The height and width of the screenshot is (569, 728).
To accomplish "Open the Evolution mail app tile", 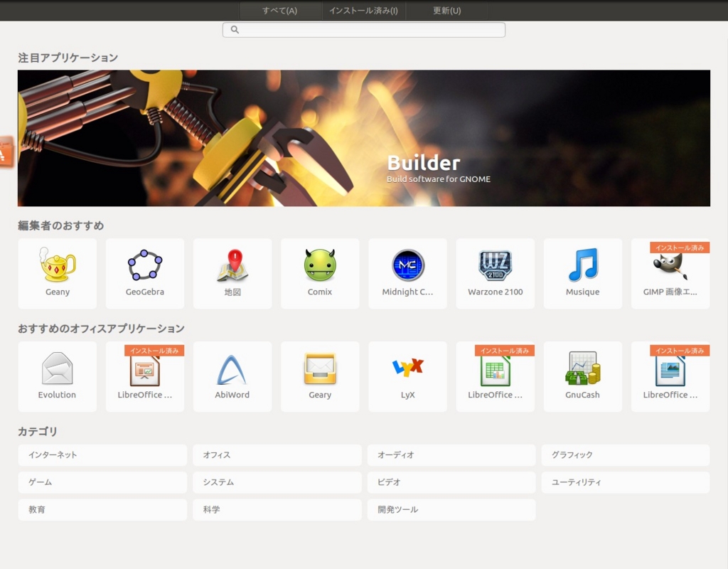I will tap(58, 377).
